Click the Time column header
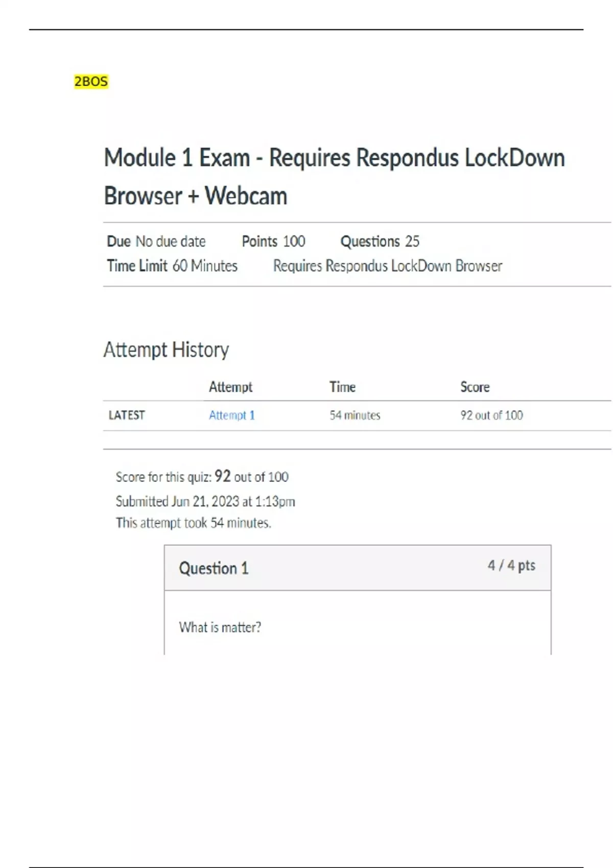The width and height of the screenshot is (613, 868). click(x=342, y=387)
